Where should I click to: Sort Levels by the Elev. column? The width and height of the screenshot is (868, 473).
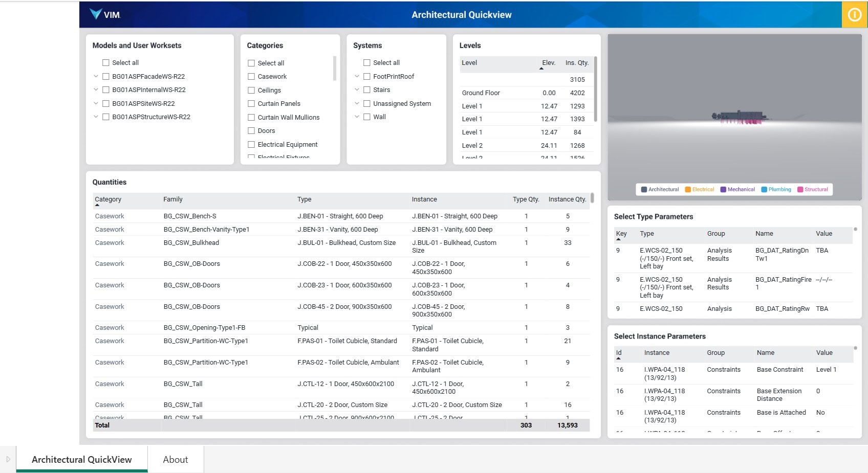click(x=549, y=63)
